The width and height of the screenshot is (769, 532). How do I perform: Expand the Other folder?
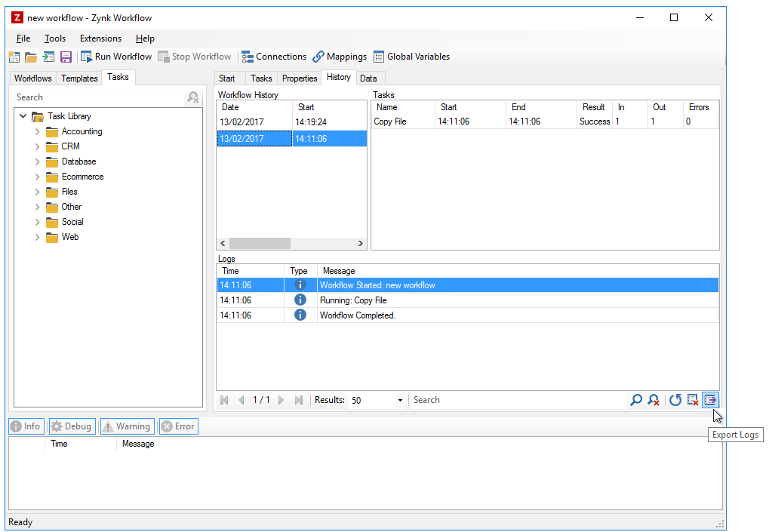pos(37,208)
